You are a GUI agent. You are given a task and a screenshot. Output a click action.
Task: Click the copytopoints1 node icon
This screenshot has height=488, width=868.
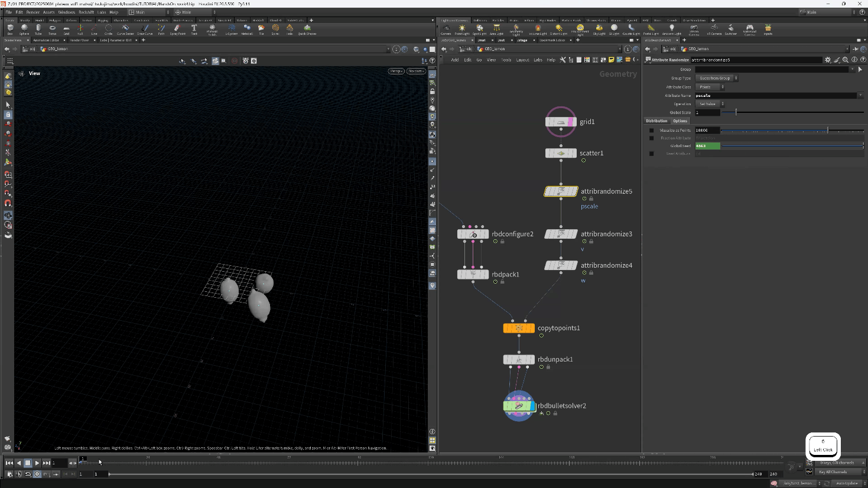click(x=519, y=328)
